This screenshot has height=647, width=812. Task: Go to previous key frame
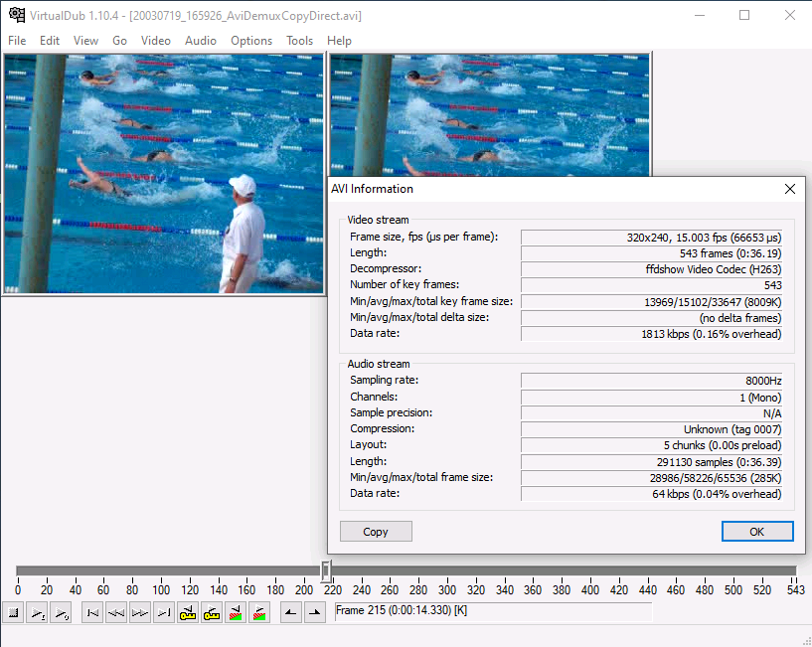point(188,613)
